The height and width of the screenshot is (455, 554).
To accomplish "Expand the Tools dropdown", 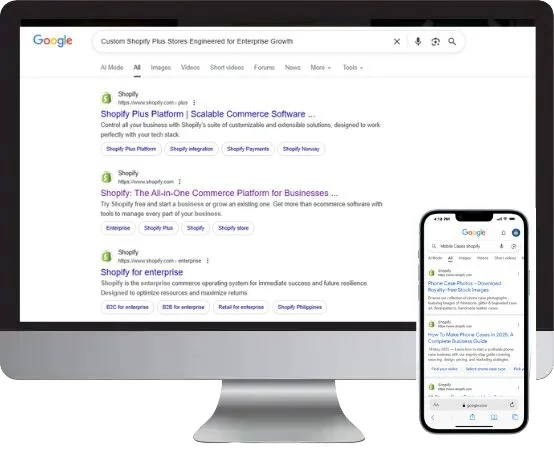I will click(353, 67).
